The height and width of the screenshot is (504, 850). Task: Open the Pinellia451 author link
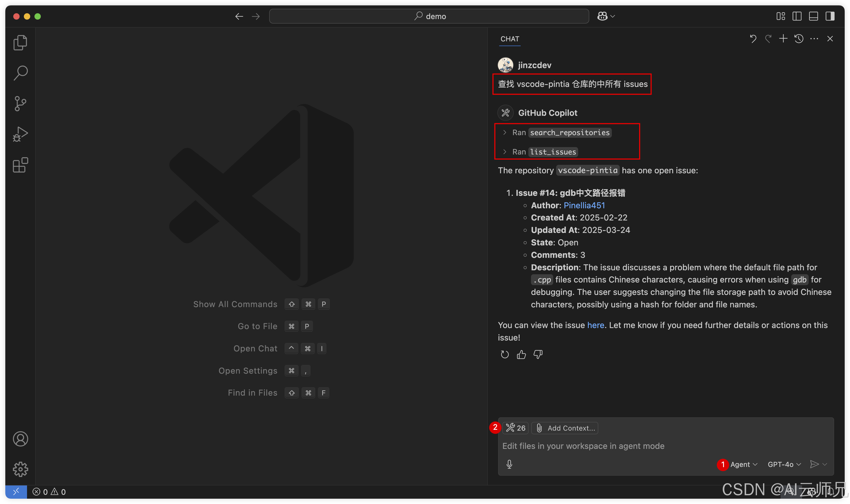[584, 205]
